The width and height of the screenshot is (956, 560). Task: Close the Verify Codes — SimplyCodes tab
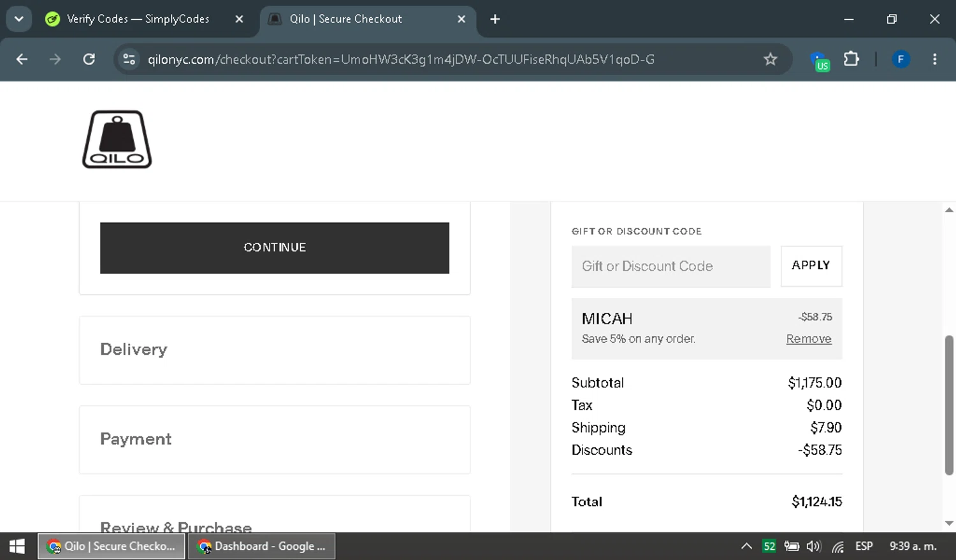click(x=239, y=19)
